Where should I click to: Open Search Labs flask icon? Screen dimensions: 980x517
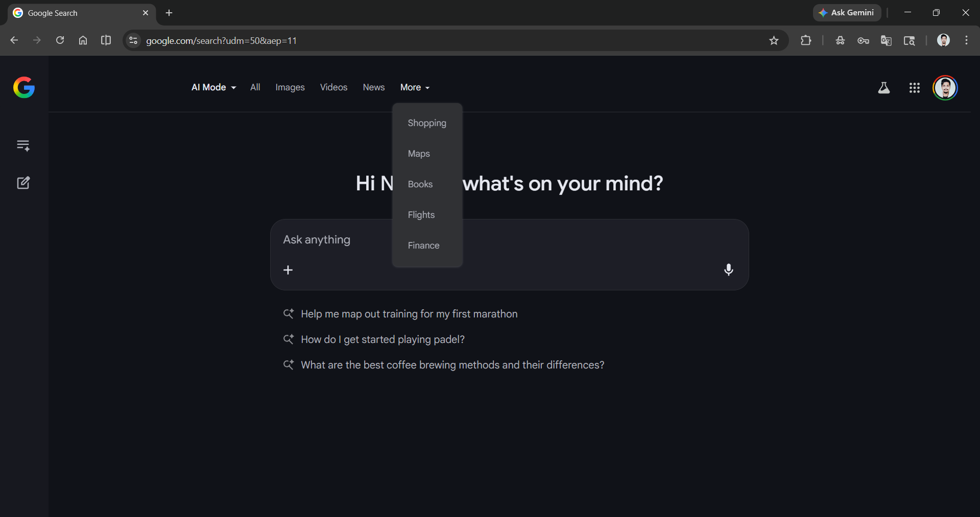click(884, 88)
